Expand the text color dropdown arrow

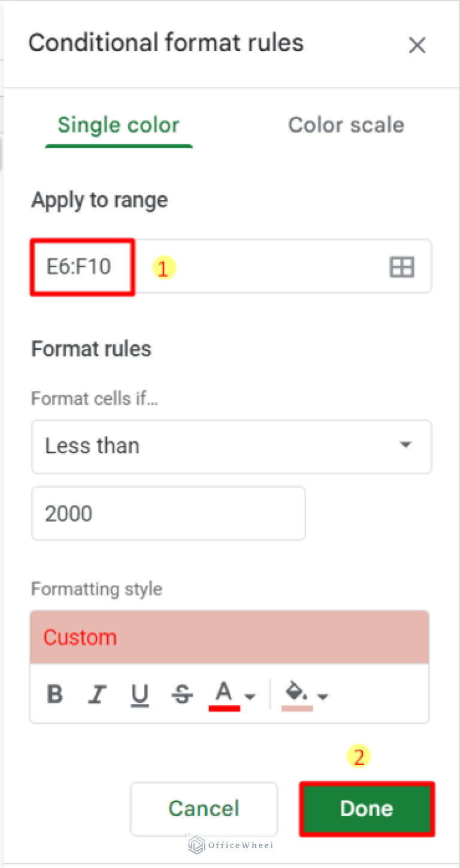pos(249,694)
